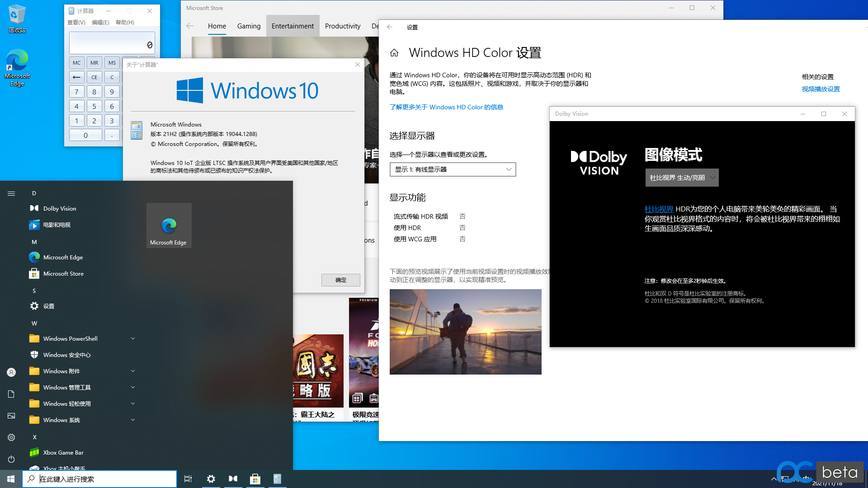The height and width of the screenshot is (488, 868).
Task: Switch to the Gaming tab in Store
Action: pyautogui.click(x=249, y=26)
